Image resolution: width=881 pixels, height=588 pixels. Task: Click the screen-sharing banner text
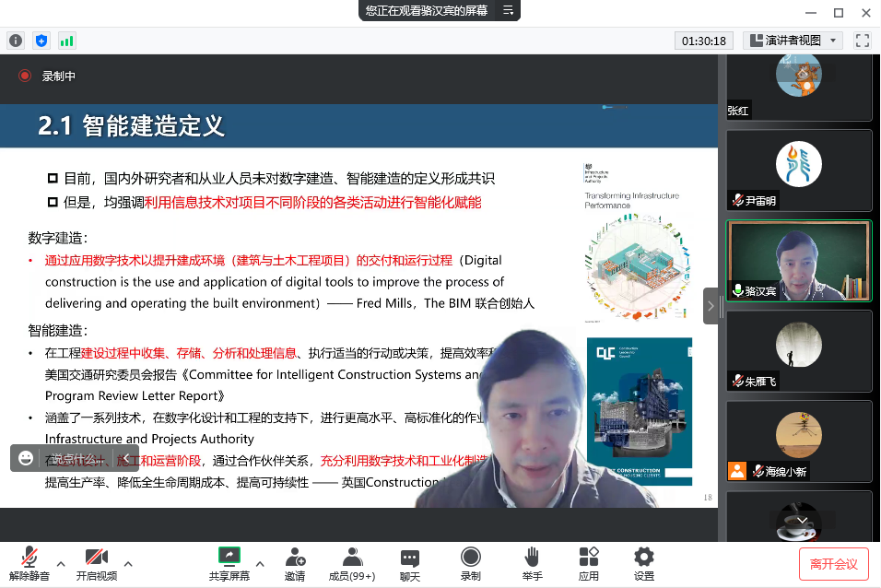(427, 10)
